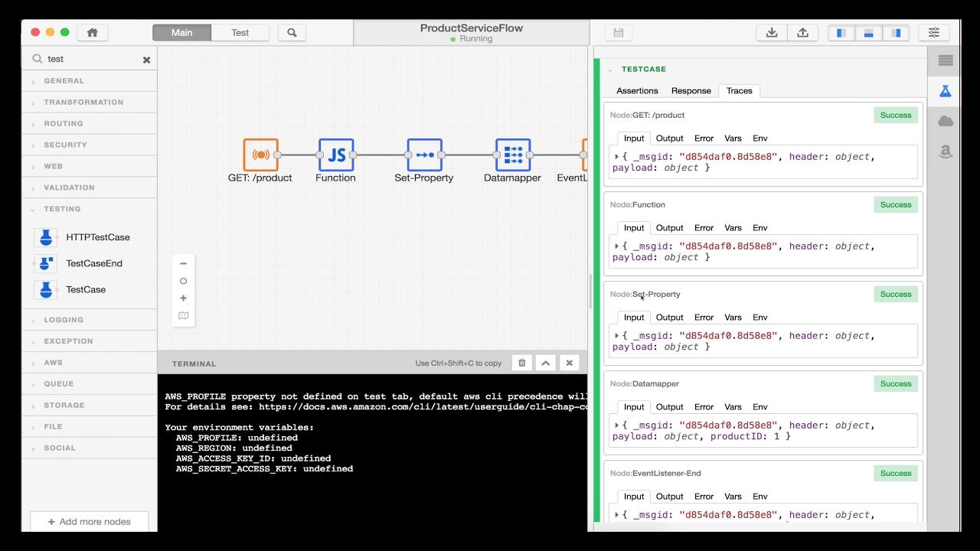Select the Set-Property node icon
Viewport: 980px width, 551px height.
pos(424,155)
